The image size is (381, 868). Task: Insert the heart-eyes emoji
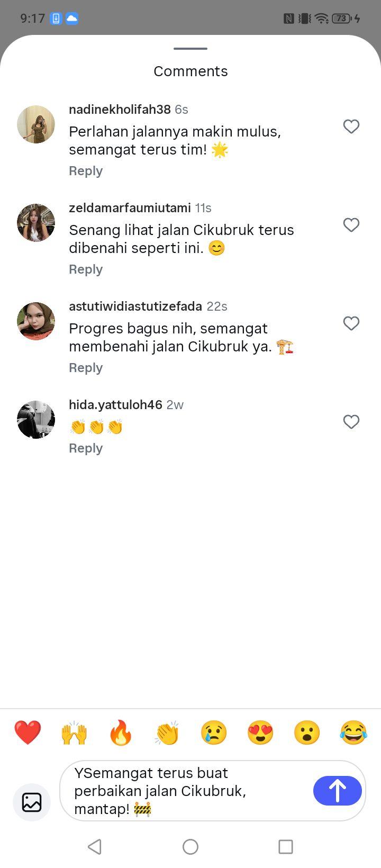260,733
